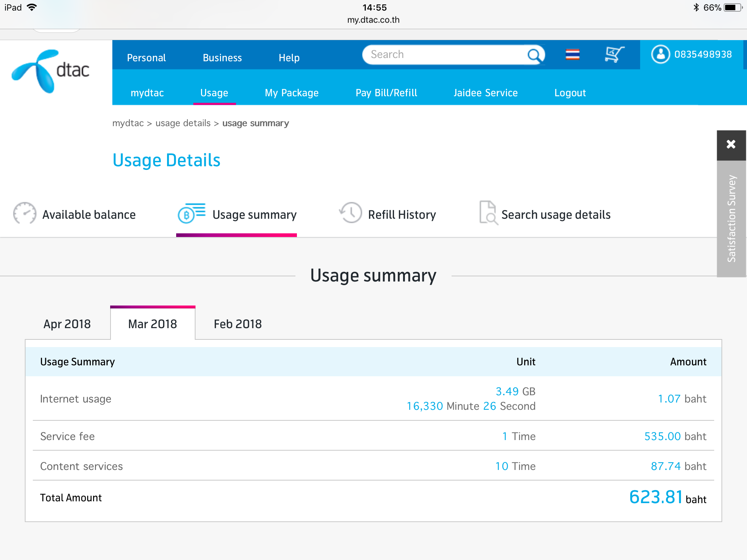Click the Total Amount label

71,498
